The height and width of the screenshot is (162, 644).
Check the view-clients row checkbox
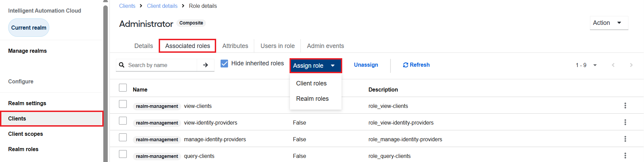[x=123, y=104]
